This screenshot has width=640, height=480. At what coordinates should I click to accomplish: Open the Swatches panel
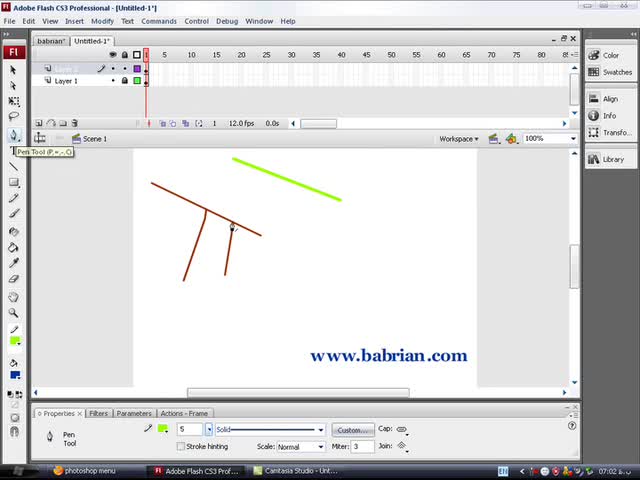coord(610,72)
